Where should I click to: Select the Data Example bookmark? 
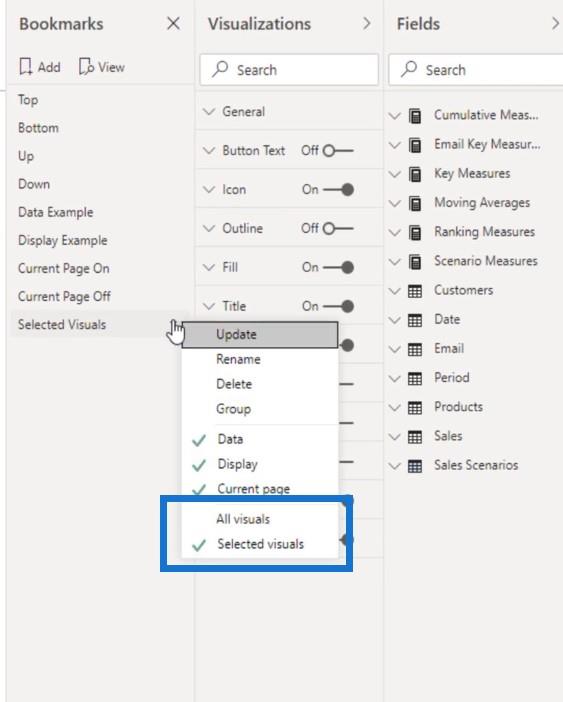tap(55, 212)
